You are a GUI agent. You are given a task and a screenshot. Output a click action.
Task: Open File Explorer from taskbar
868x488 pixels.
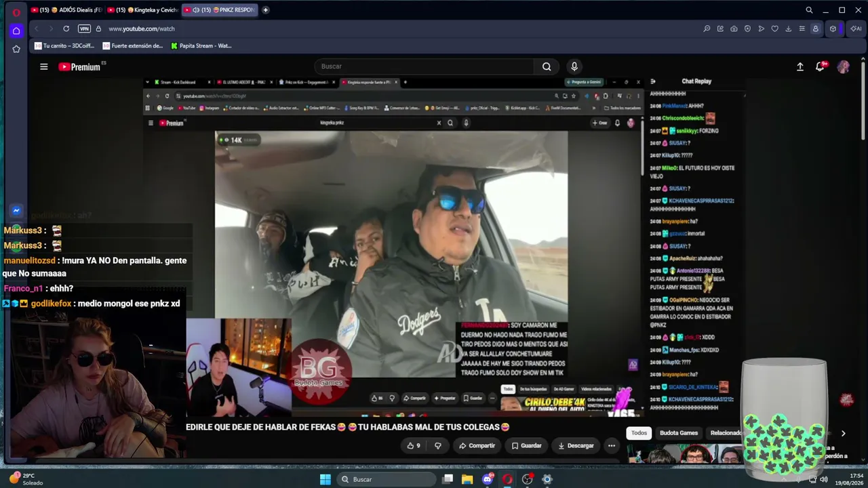pos(467,479)
